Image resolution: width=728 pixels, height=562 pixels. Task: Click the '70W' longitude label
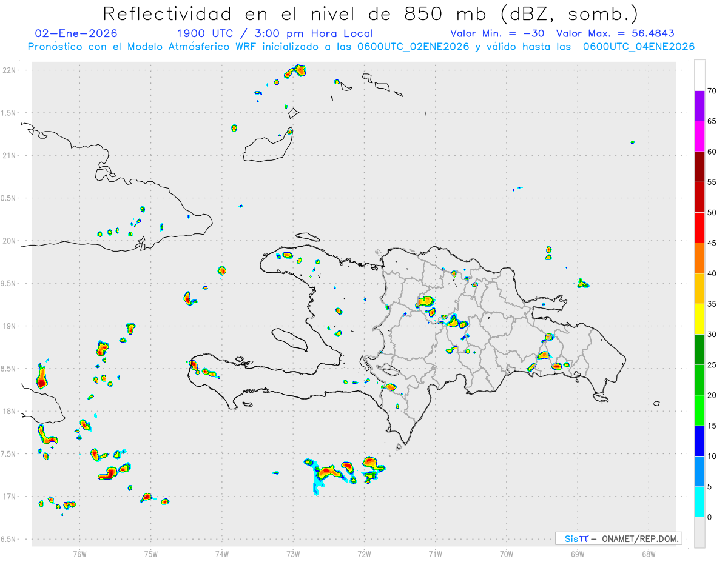[x=507, y=554]
